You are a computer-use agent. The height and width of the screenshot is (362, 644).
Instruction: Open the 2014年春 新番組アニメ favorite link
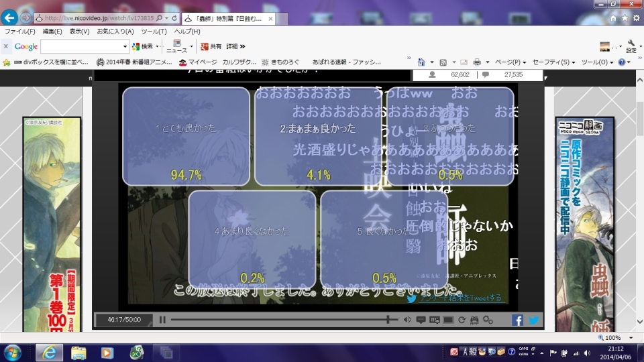(134, 62)
